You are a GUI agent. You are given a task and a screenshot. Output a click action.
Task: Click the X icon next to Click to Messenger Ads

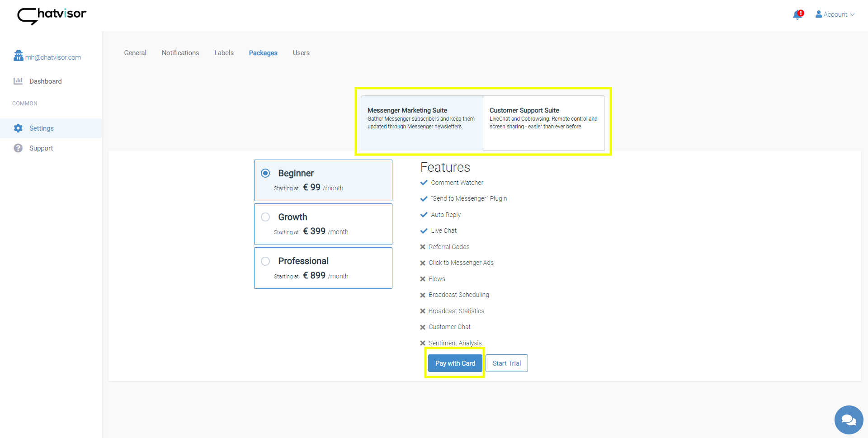[423, 263]
